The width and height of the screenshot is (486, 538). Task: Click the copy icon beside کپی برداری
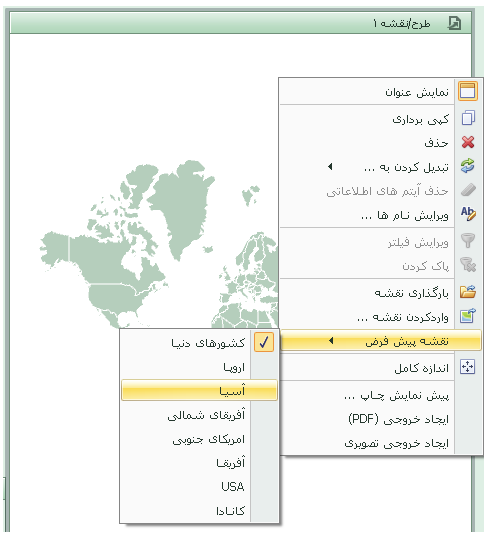pos(468,118)
